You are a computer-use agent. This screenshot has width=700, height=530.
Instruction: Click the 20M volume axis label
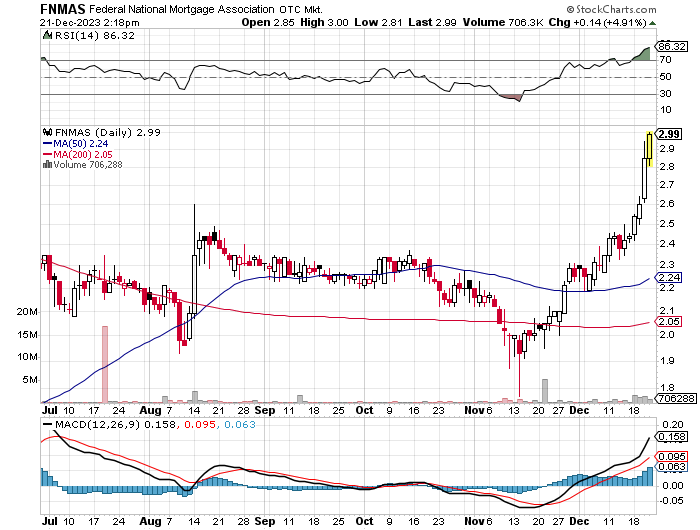[x=27, y=312]
